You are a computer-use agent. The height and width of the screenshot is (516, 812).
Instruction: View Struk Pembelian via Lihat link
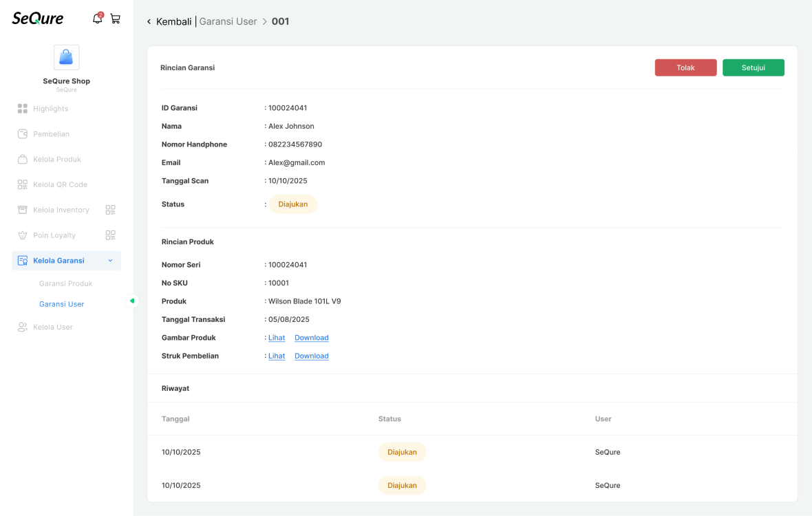[x=277, y=356]
